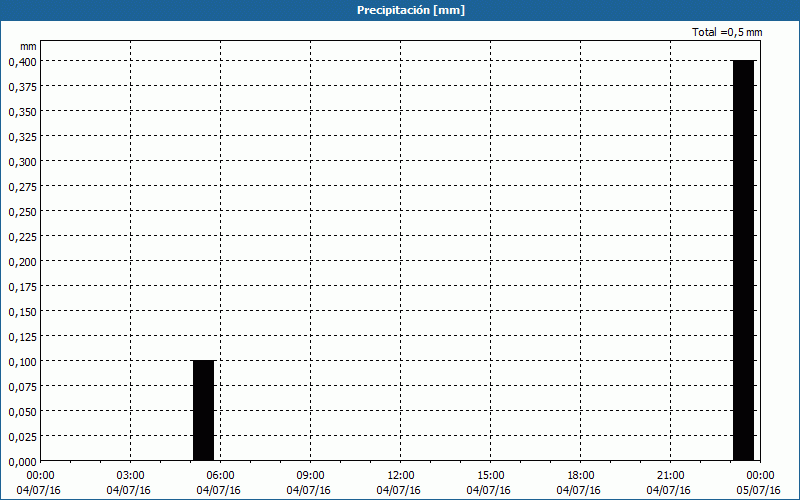800x500 pixels.
Task: Click the 0,075 y-axis value
Action: click(x=22, y=387)
